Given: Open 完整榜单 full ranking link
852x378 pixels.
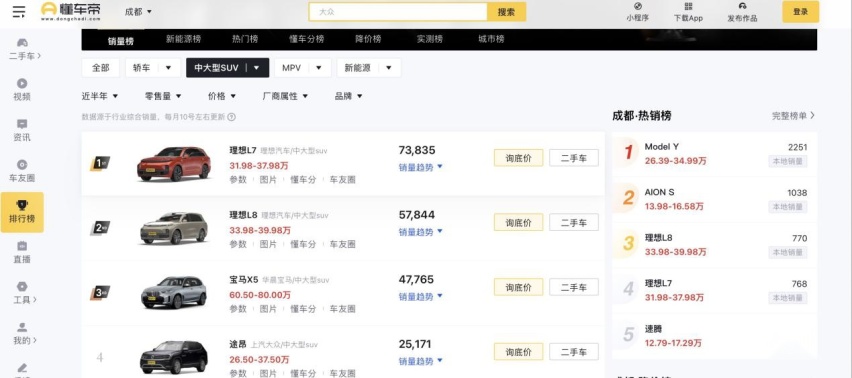Looking at the screenshot, I should [x=793, y=116].
